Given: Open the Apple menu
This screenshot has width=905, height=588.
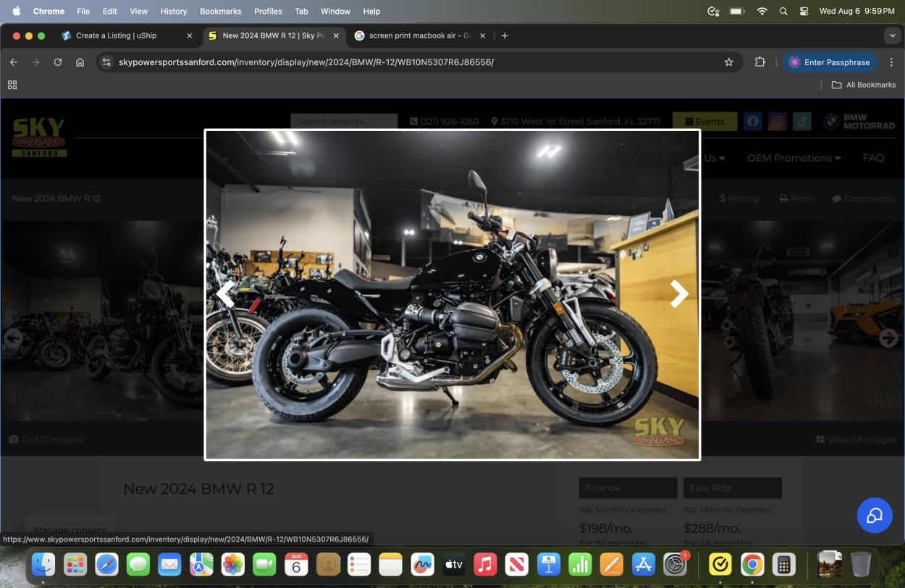Looking at the screenshot, I should [x=16, y=12].
